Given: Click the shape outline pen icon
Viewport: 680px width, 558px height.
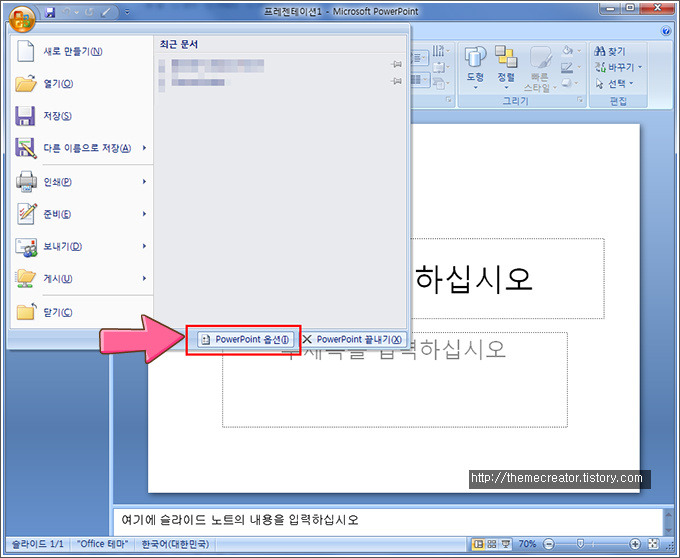Looking at the screenshot, I should point(567,67).
